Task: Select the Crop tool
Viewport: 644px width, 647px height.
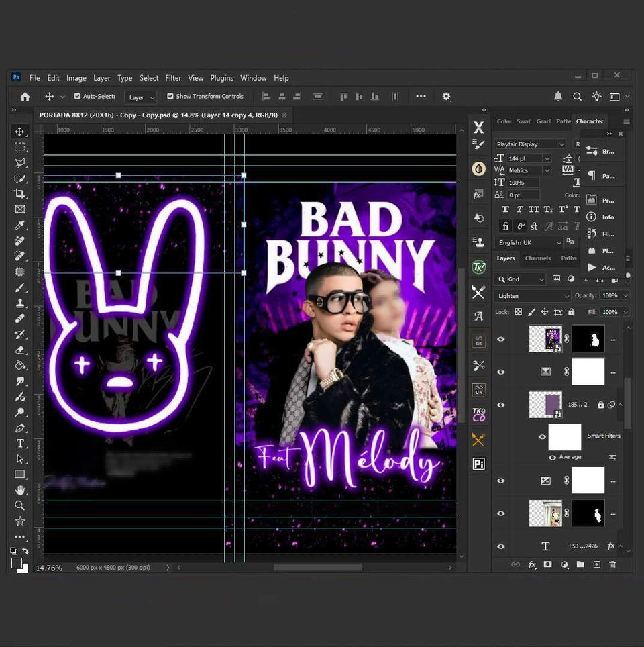Action: click(19, 193)
